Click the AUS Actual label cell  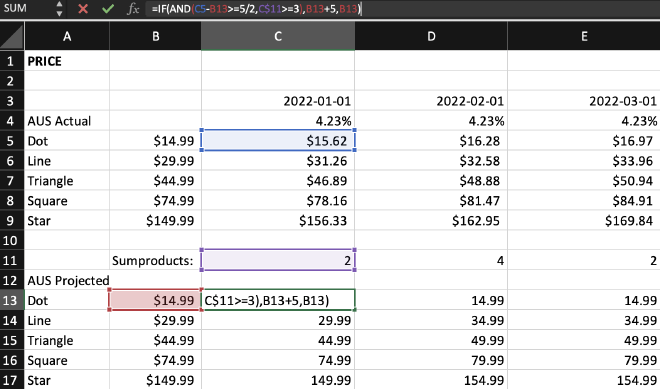67,121
